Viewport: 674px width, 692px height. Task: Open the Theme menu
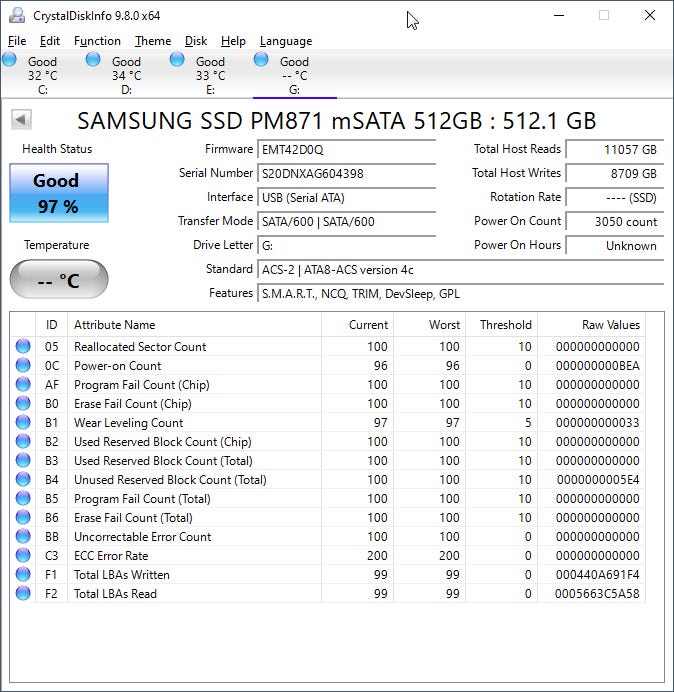(153, 41)
